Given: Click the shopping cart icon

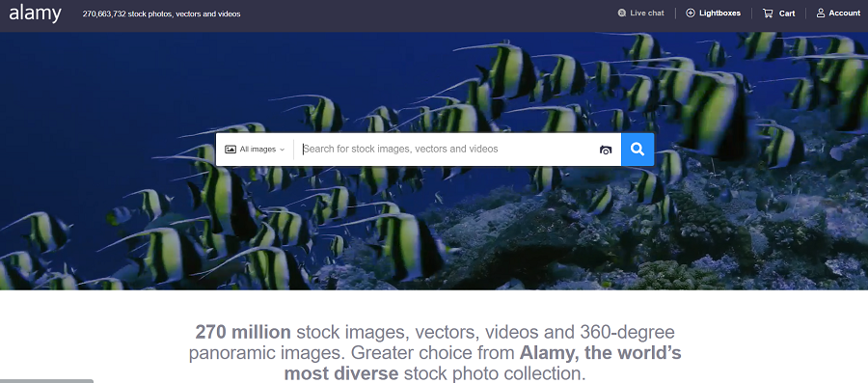Looking at the screenshot, I should click(x=768, y=14).
